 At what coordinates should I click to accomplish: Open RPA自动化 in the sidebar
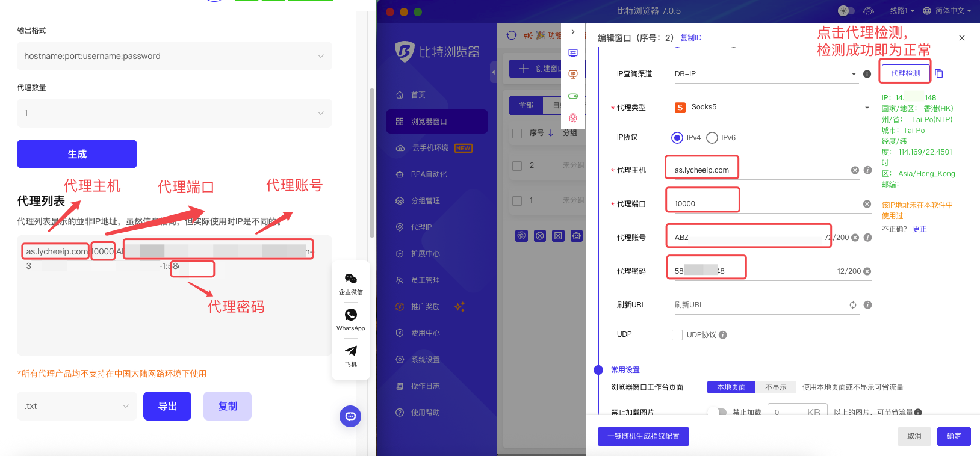click(437, 174)
